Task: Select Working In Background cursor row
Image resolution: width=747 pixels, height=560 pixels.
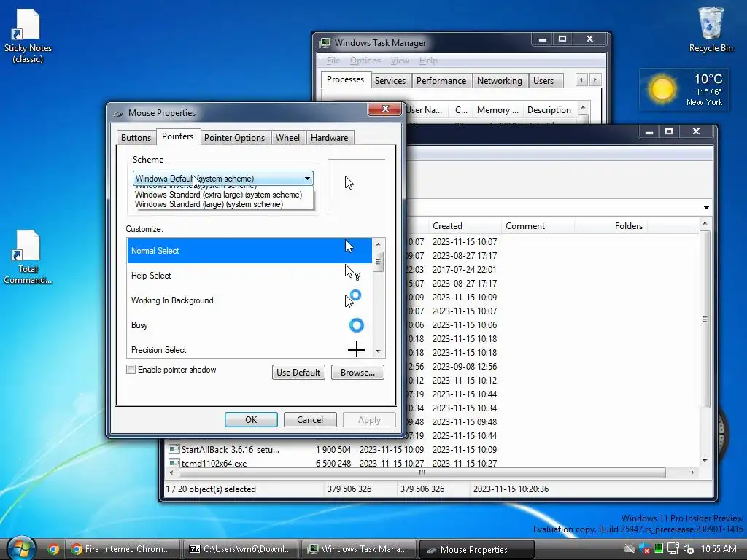Action: 249,300
